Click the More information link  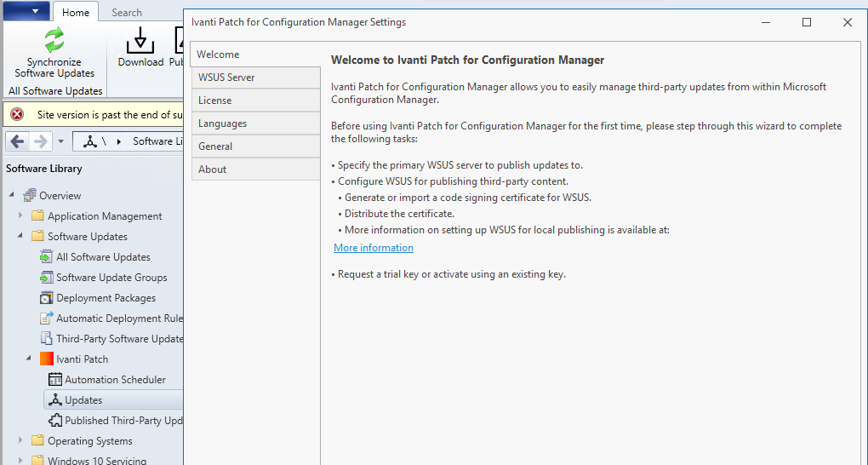click(374, 248)
